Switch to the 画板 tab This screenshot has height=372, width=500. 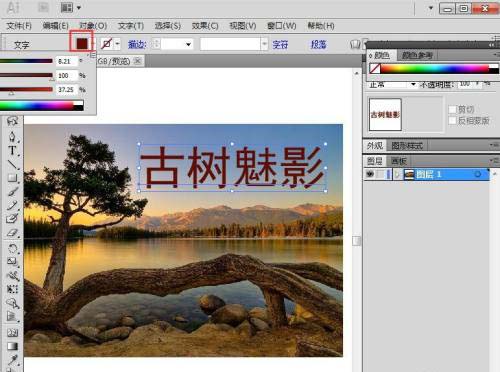click(x=399, y=161)
